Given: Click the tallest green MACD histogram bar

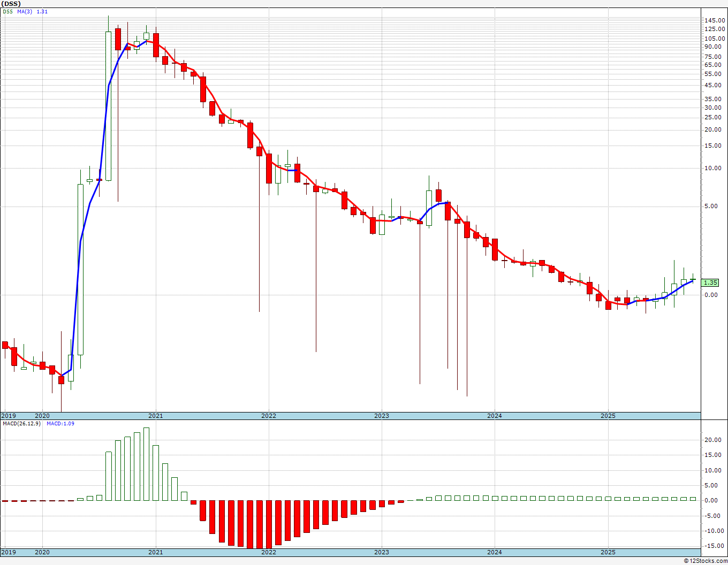Looking at the screenshot, I should 147,464.
